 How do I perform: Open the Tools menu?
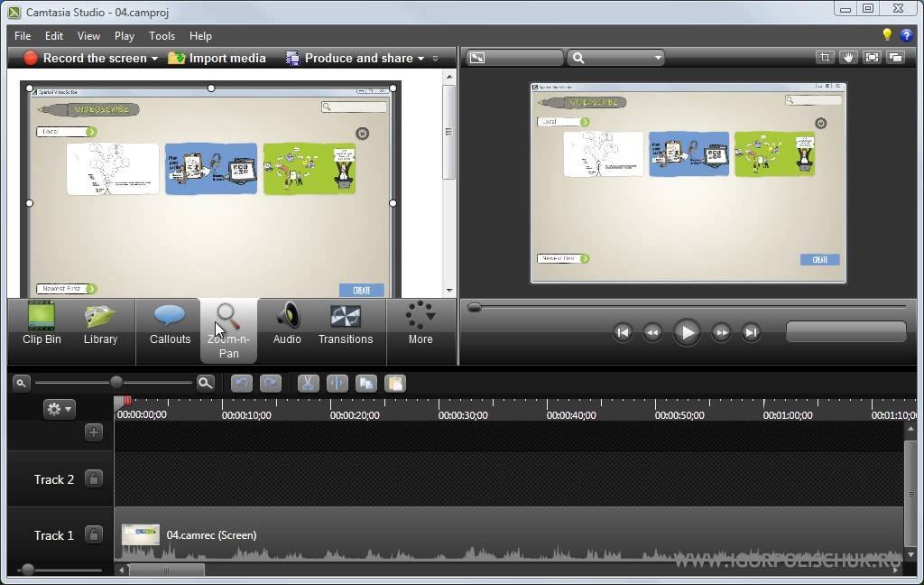[162, 36]
